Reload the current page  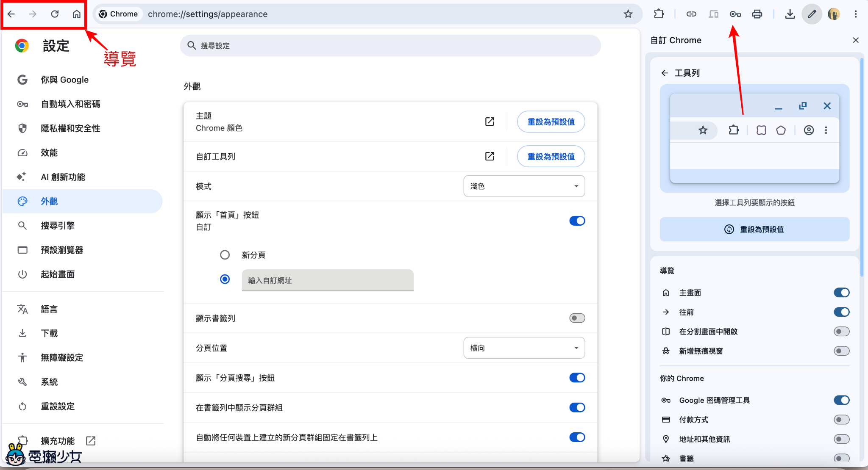tap(55, 14)
